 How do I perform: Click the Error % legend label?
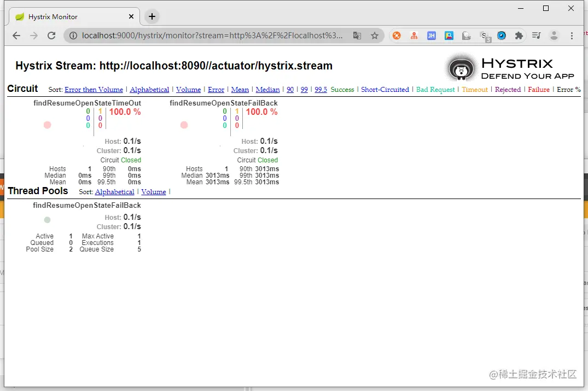[x=569, y=90]
